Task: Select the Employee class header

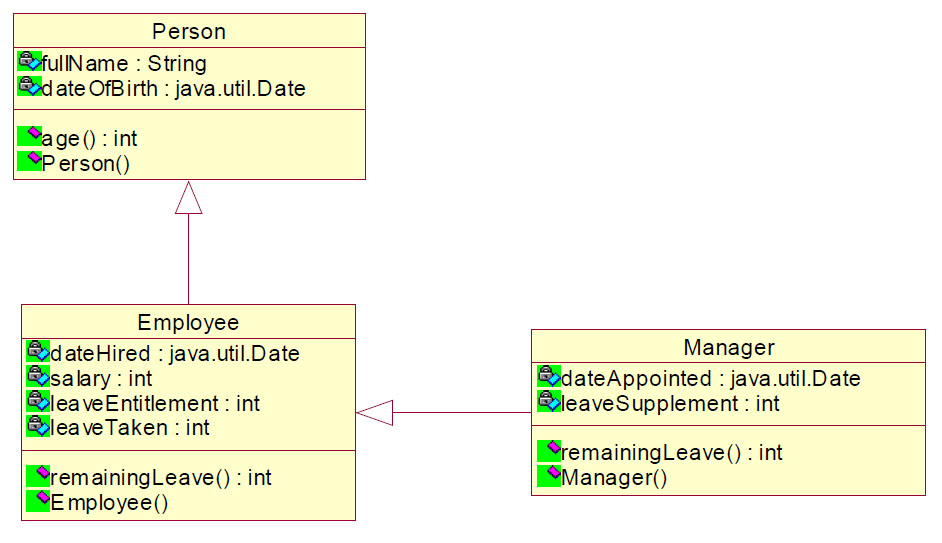Action: pyautogui.click(x=189, y=322)
